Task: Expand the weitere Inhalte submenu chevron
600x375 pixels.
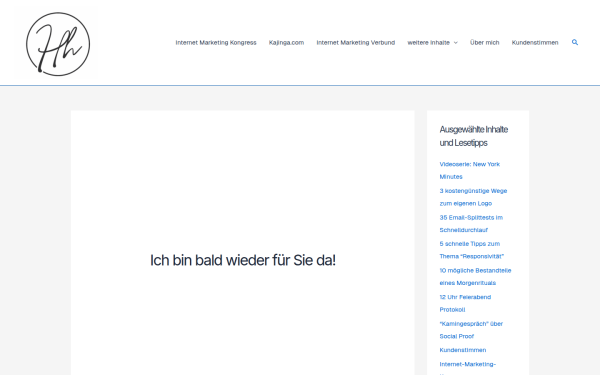Action: (455, 43)
